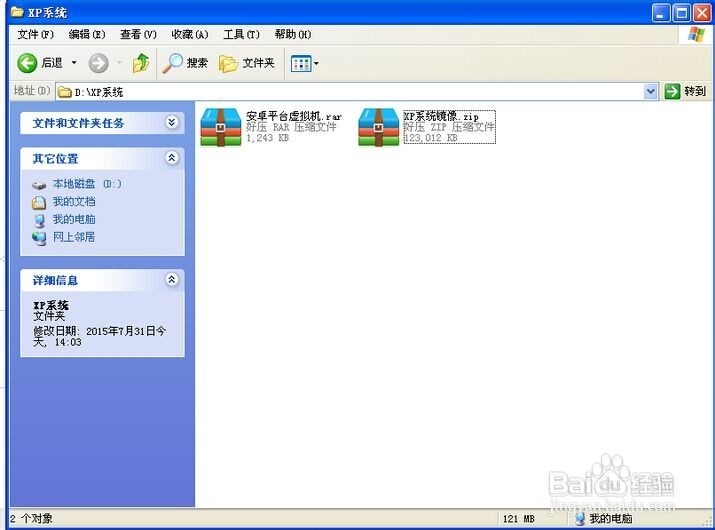
Task: Click the My Computer icon in sidebar
Action: (40, 221)
